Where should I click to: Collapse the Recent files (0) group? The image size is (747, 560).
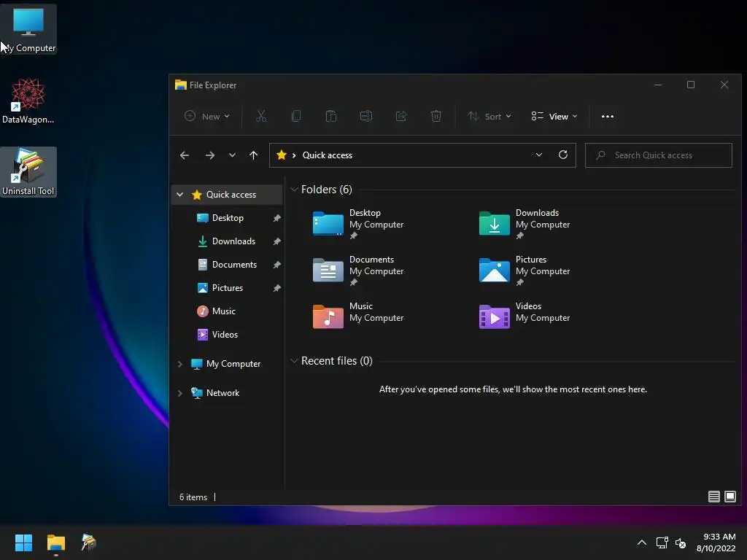pos(295,360)
